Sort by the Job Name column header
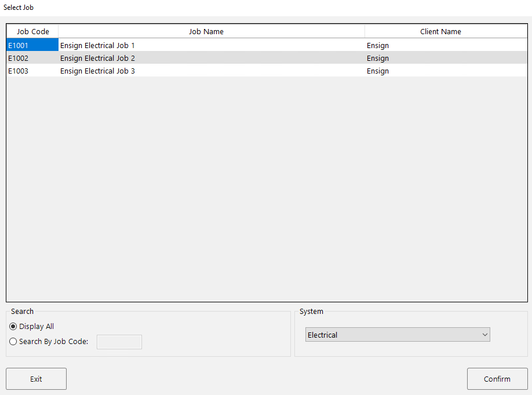The width and height of the screenshot is (532, 395). pos(206,31)
